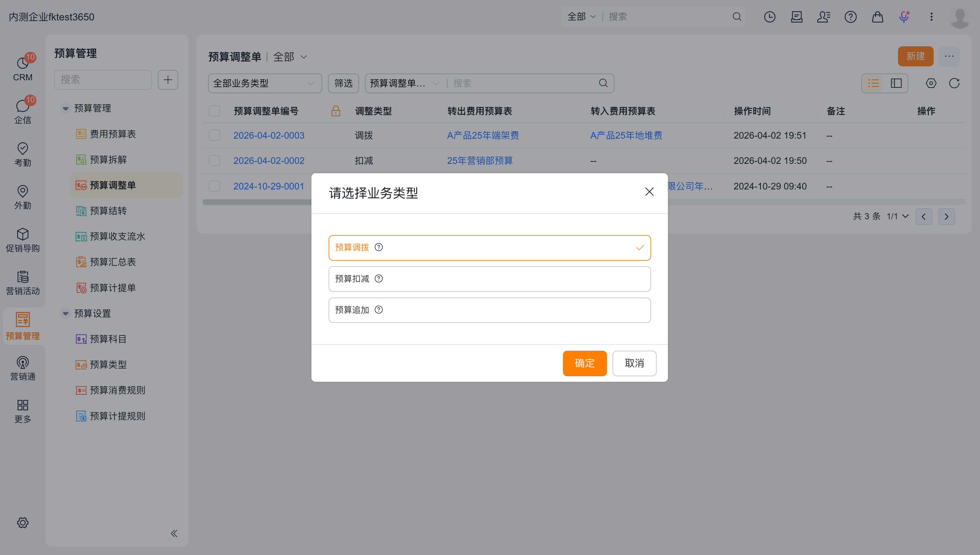The width and height of the screenshot is (980, 555).
Task: Switch to split panel view icon
Action: (896, 83)
